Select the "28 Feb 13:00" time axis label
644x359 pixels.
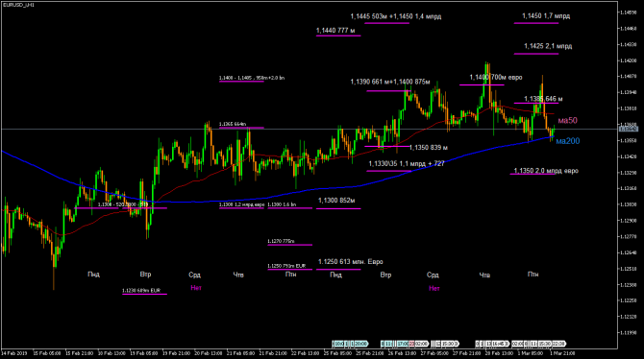[499, 353]
